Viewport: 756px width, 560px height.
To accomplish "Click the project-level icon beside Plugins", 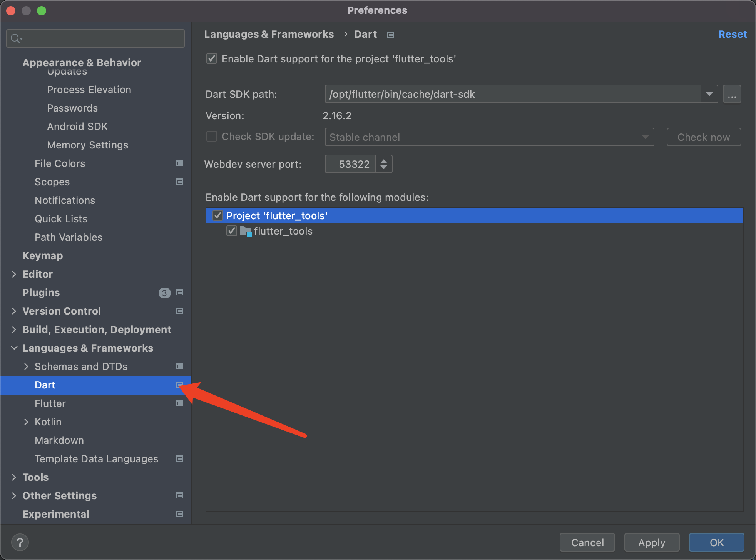I will 179,292.
